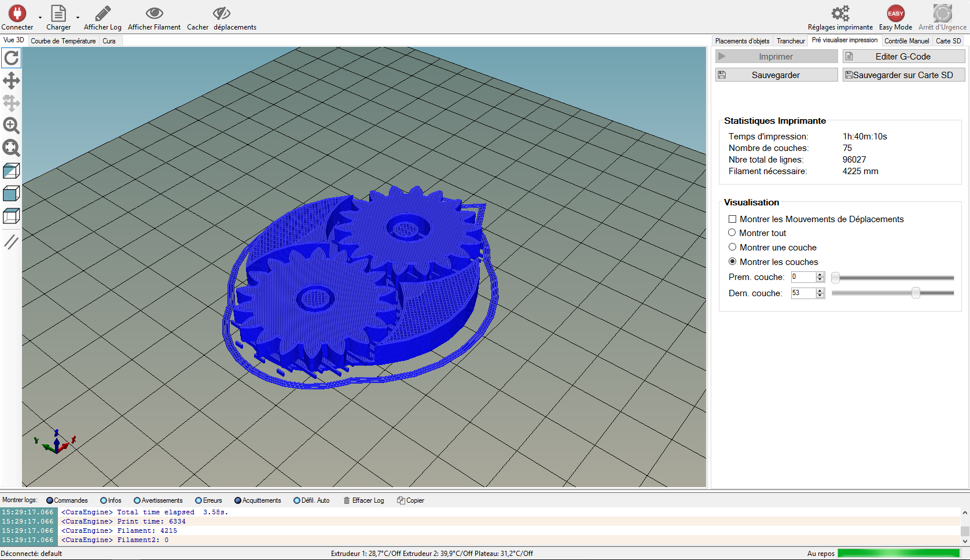Switch to top cube view
This screenshot has width=970, height=560.
point(12,216)
